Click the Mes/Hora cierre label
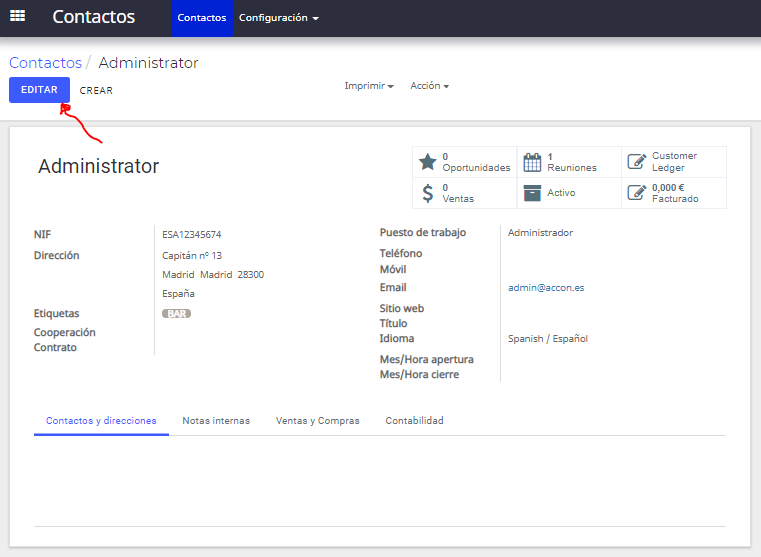Screen dimensions: 761x557 (x=419, y=375)
